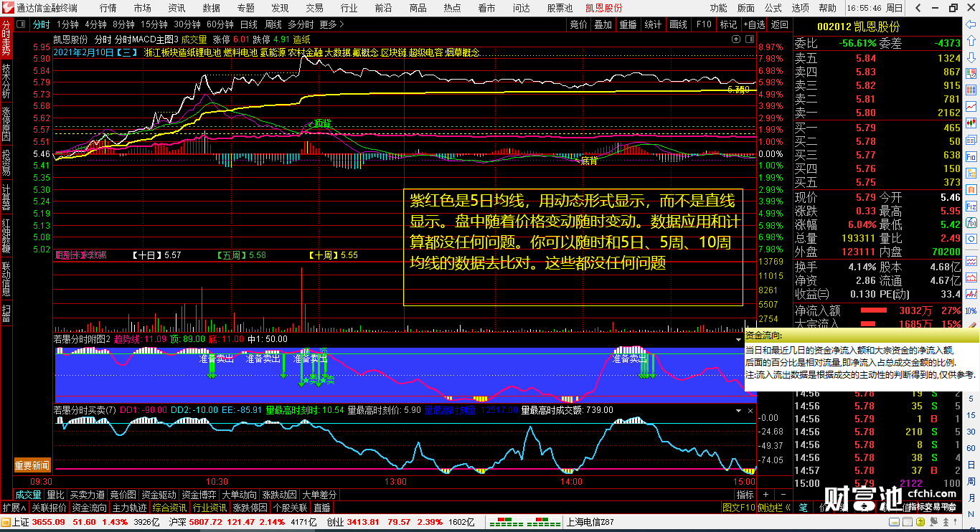Click the 叠加 toolbar button
Screen dimensions: 980x532
pos(603,24)
